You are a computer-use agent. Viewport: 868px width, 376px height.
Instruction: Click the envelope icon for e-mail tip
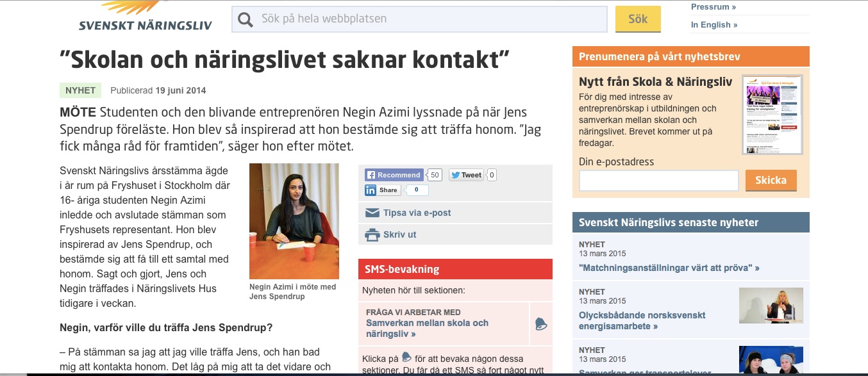click(x=372, y=213)
